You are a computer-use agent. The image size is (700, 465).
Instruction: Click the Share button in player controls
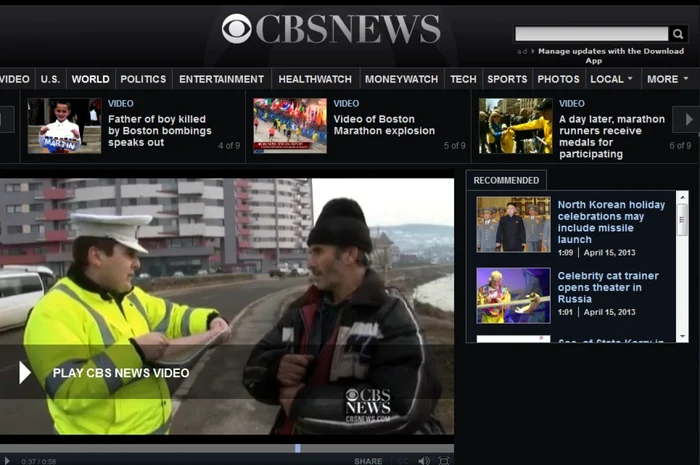pyautogui.click(x=368, y=461)
